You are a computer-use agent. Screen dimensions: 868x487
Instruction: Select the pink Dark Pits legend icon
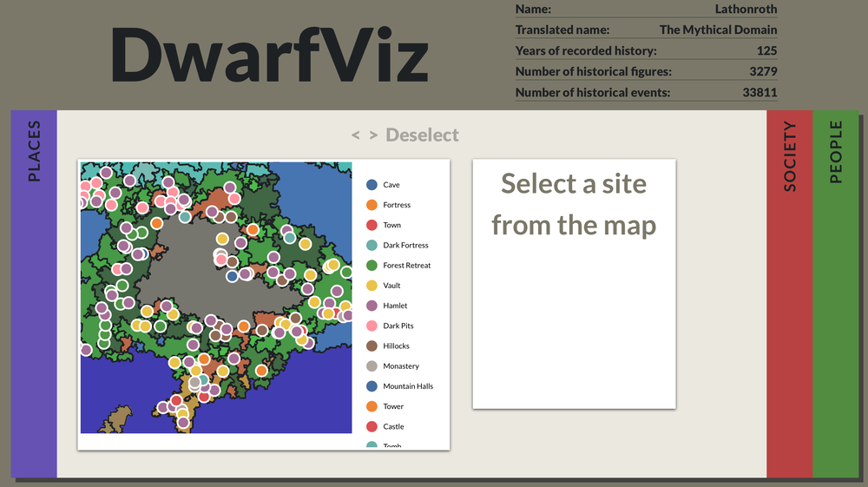372,326
